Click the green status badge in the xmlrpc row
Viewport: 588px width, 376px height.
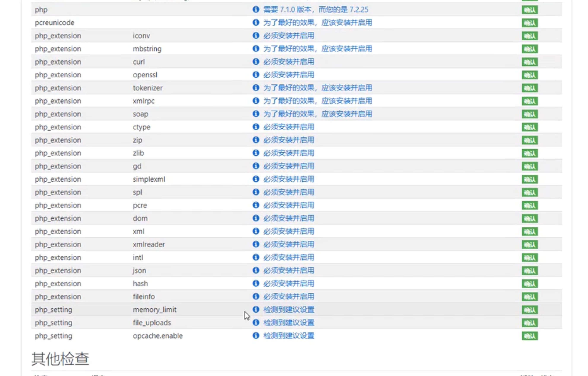530,101
